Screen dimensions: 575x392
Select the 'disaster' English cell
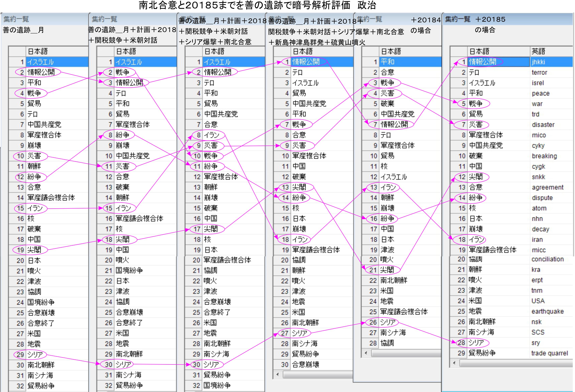coord(543,125)
